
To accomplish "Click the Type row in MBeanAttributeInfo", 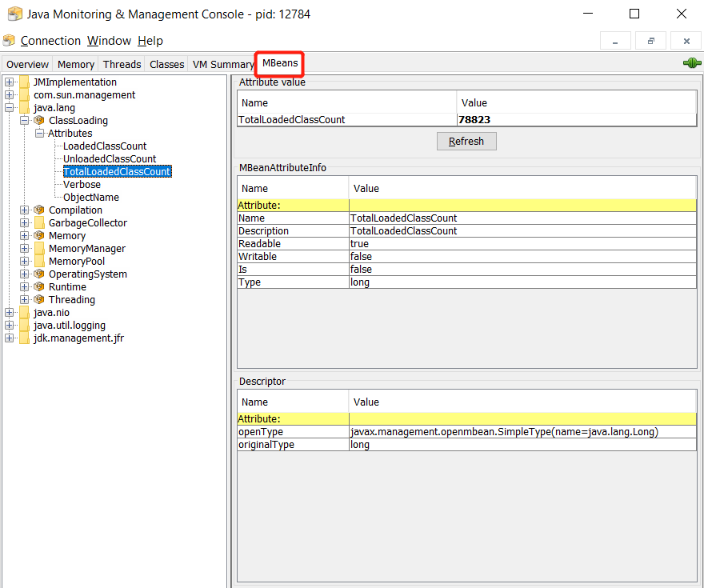I will click(467, 282).
